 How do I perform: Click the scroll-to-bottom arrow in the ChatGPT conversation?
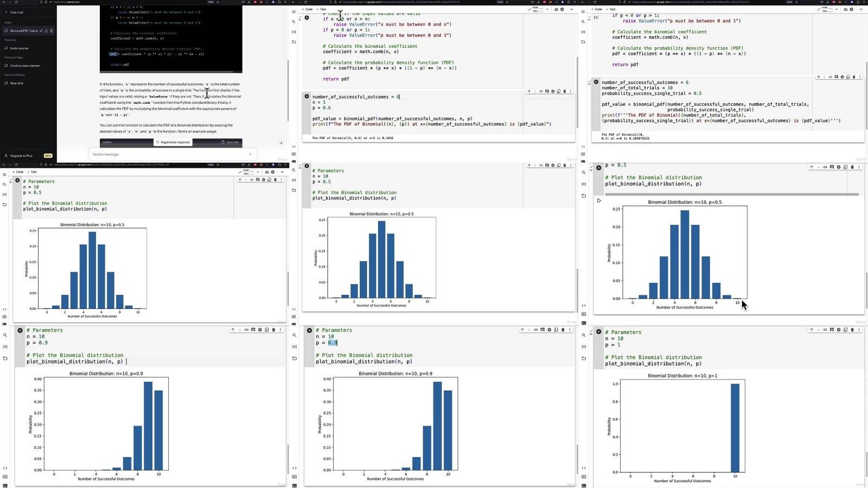[281, 143]
